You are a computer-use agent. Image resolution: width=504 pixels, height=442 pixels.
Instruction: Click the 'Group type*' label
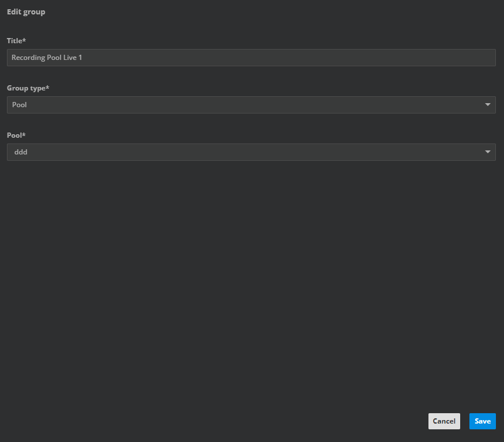click(28, 88)
